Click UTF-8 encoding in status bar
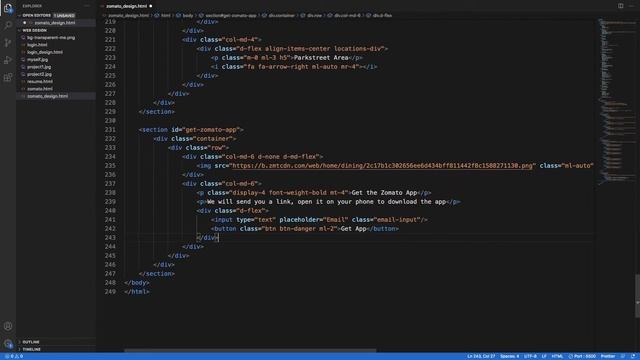This screenshot has width=640, height=360. 530,356
